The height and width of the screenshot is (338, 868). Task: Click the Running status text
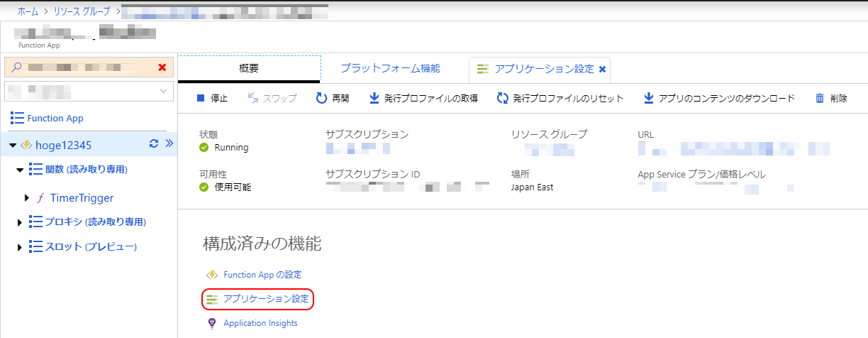(x=231, y=148)
